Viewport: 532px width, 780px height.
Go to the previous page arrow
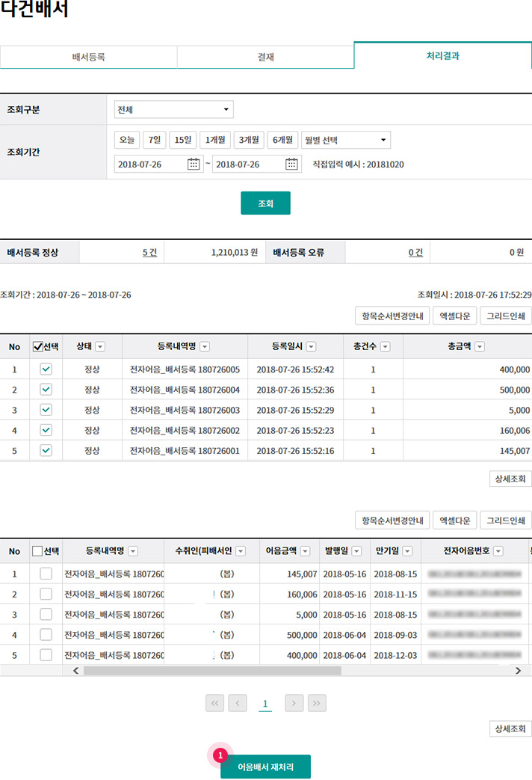tap(238, 703)
